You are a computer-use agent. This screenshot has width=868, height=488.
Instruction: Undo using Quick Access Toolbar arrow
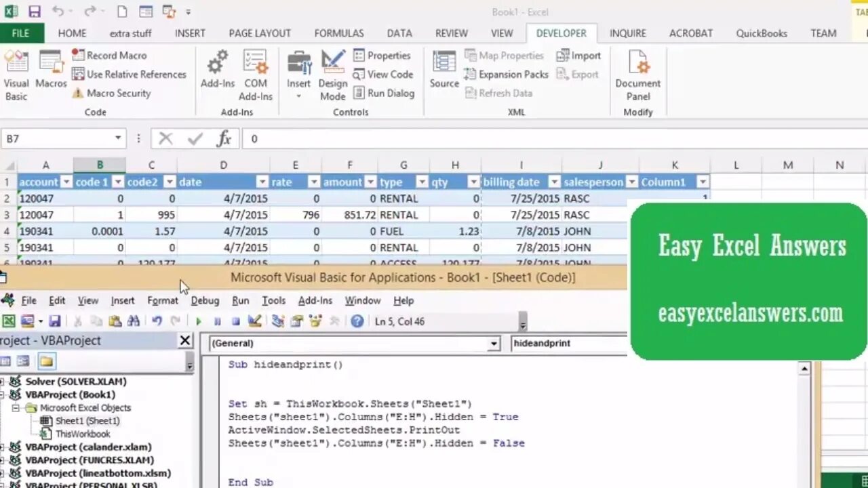58,12
